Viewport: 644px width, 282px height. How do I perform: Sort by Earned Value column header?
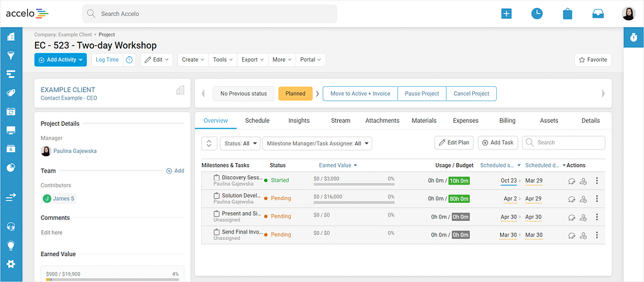[338, 166]
